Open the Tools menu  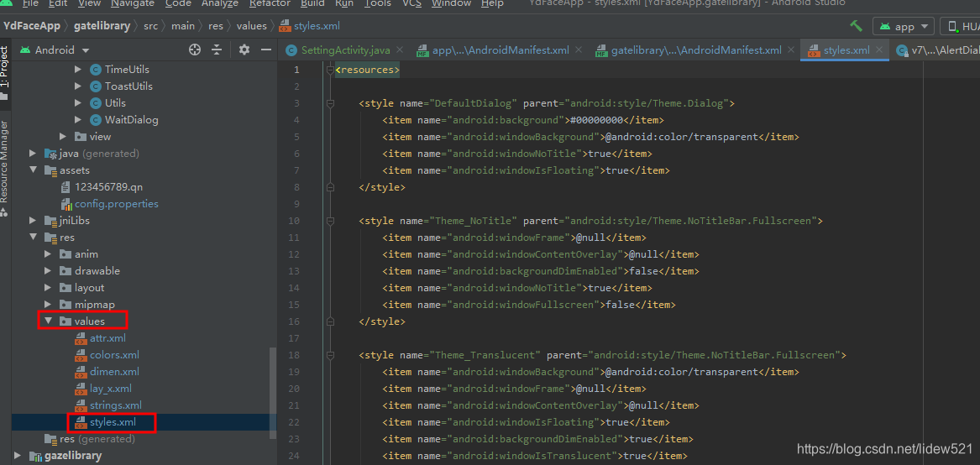point(378,3)
